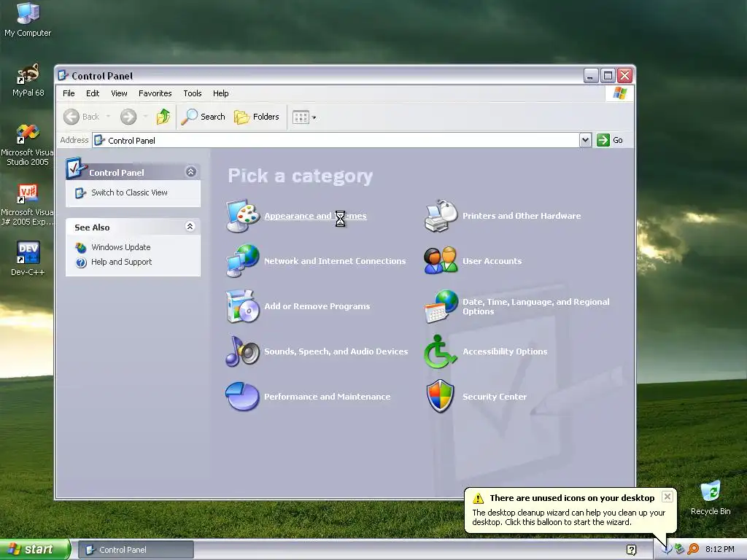Click the Go button
Image resolution: width=747 pixels, height=560 pixels.
pyautogui.click(x=610, y=140)
